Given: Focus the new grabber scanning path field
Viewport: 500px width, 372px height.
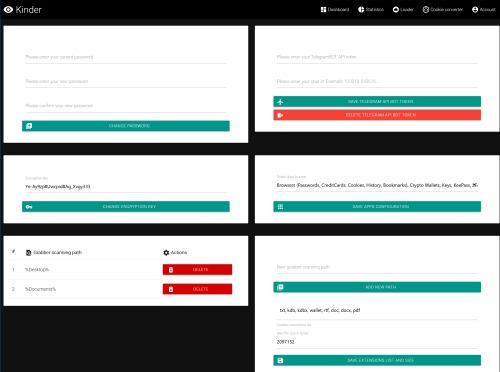Looking at the screenshot, I should coord(377,267).
